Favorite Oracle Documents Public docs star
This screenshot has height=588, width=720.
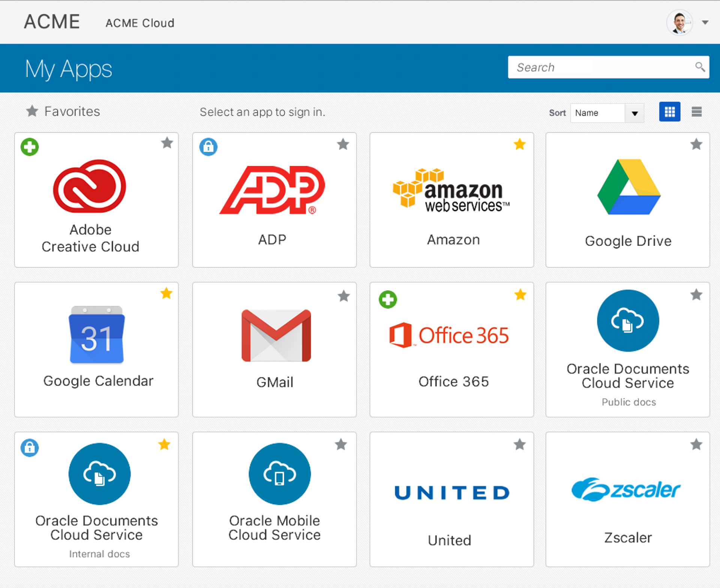coord(696,295)
